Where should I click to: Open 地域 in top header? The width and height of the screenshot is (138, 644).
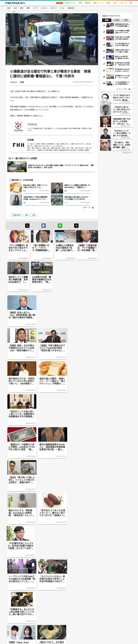(x=108, y=3)
